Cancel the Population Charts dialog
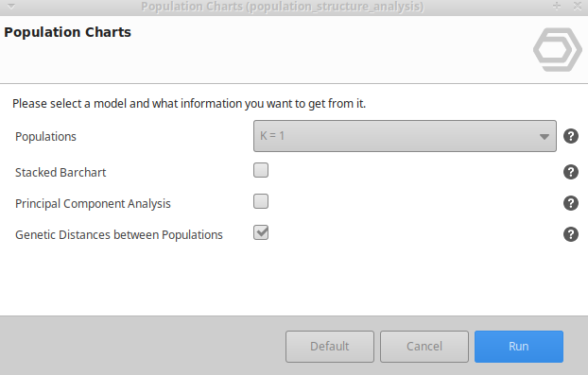588x375 pixels. pyautogui.click(x=424, y=347)
